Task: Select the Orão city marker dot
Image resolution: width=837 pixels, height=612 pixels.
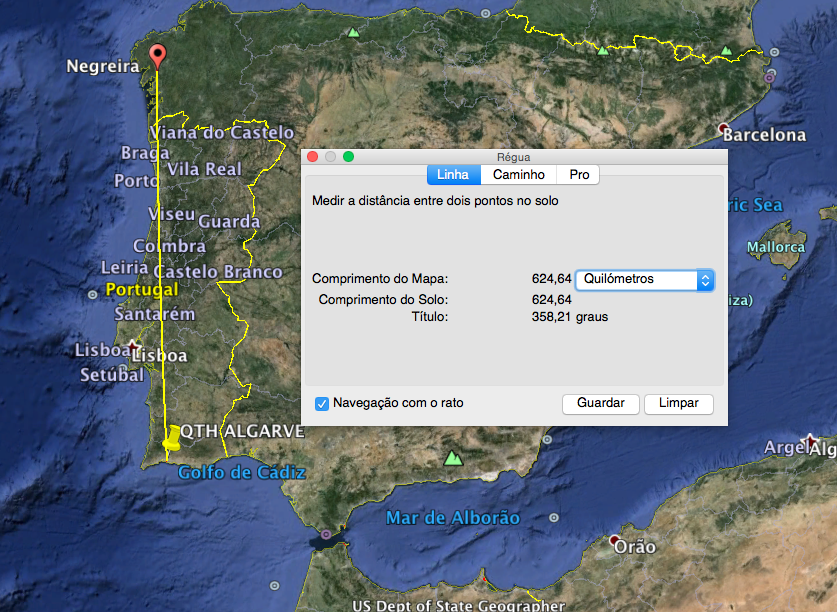Action: (x=614, y=540)
